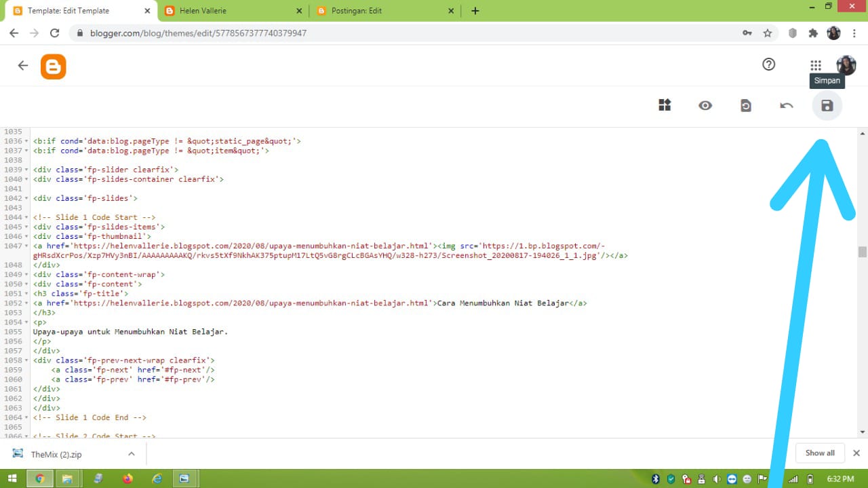Click the network signal tray icon
The height and width of the screenshot is (488, 868).
(793, 478)
